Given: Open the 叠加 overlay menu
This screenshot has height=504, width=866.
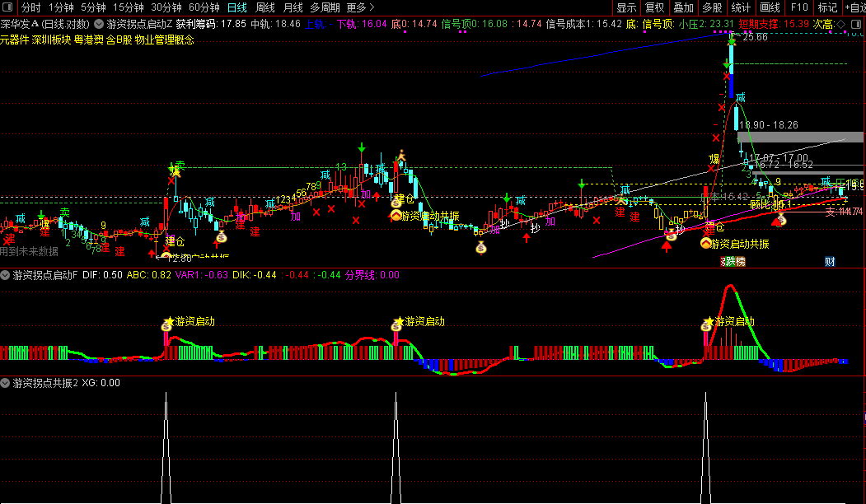Looking at the screenshot, I should (x=684, y=7).
